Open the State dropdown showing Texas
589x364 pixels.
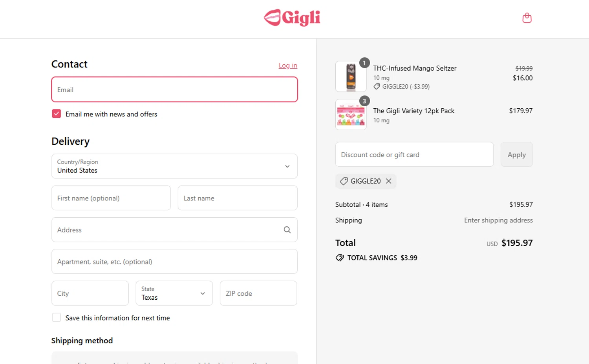tap(174, 293)
